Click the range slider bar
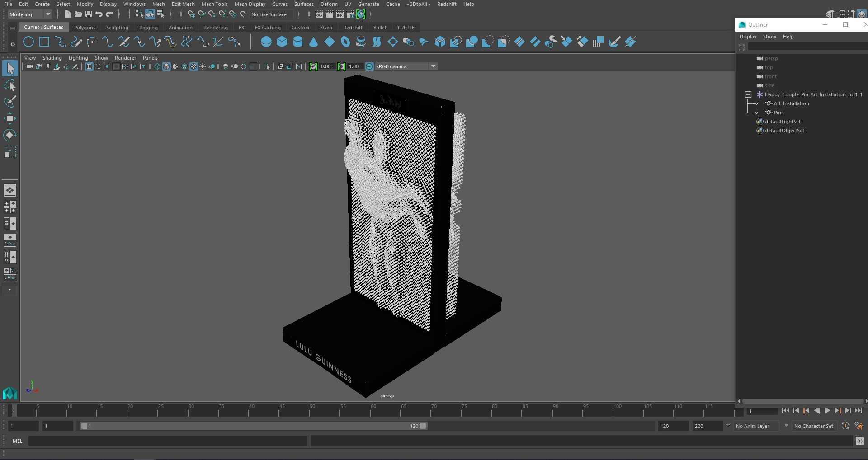Viewport: 868px width, 460px height. point(253,426)
